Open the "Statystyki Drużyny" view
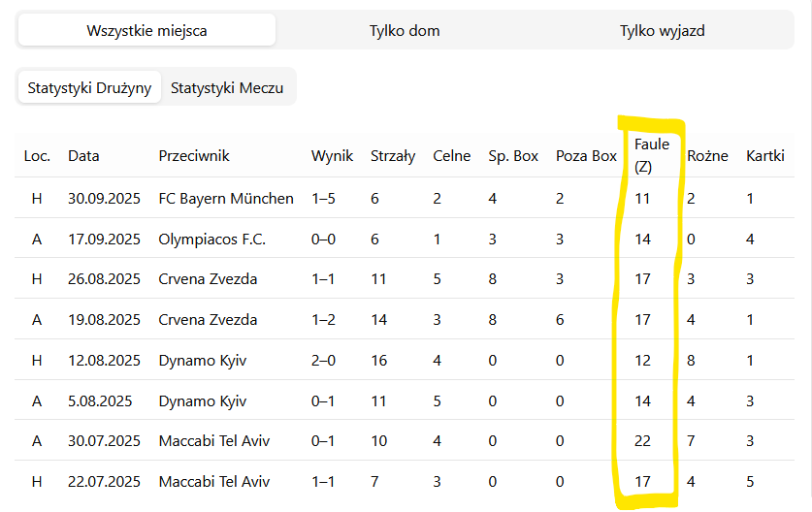Viewport: 812px width, 512px height. coord(89,87)
